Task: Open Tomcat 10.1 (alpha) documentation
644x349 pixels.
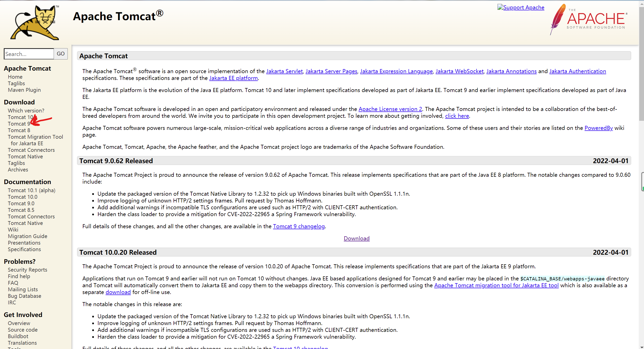Action: click(31, 190)
